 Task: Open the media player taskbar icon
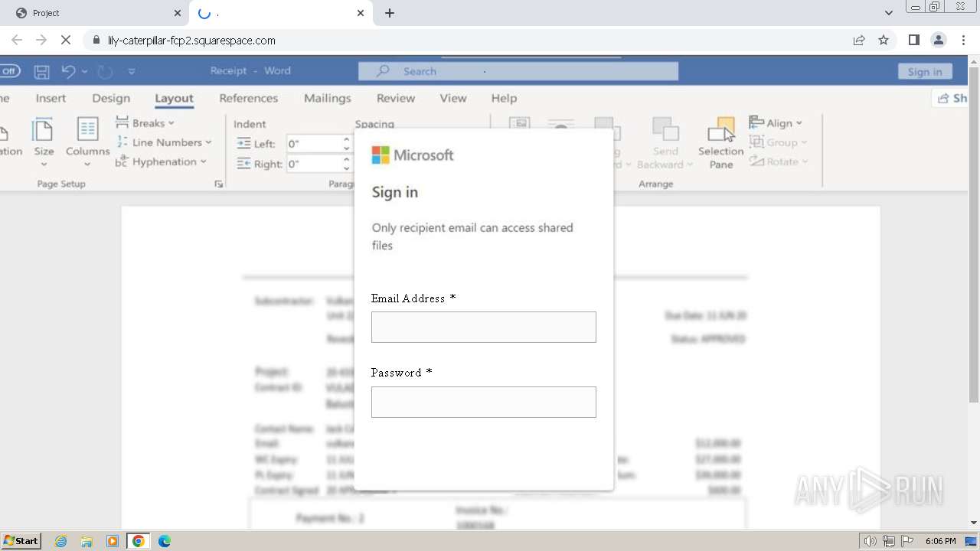click(113, 541)
